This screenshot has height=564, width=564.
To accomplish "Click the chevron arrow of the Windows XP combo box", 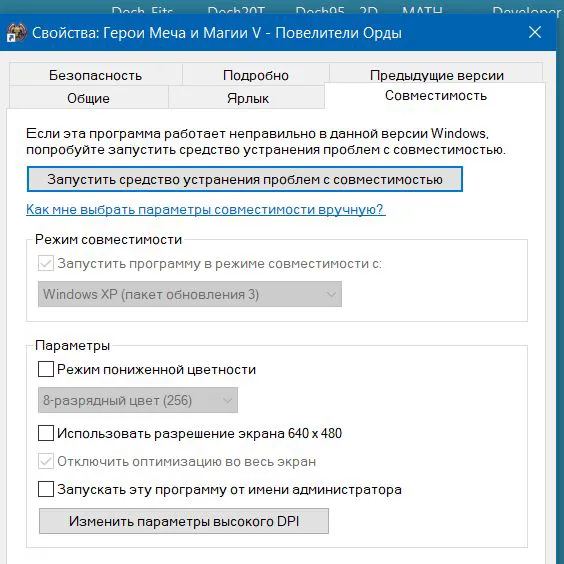I will 331,294.
